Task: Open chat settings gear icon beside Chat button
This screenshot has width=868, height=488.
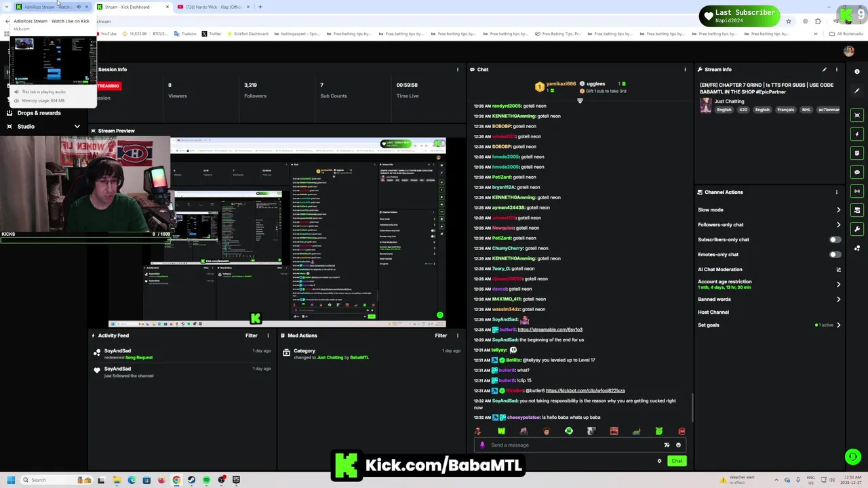Action: tap(659, 461)
